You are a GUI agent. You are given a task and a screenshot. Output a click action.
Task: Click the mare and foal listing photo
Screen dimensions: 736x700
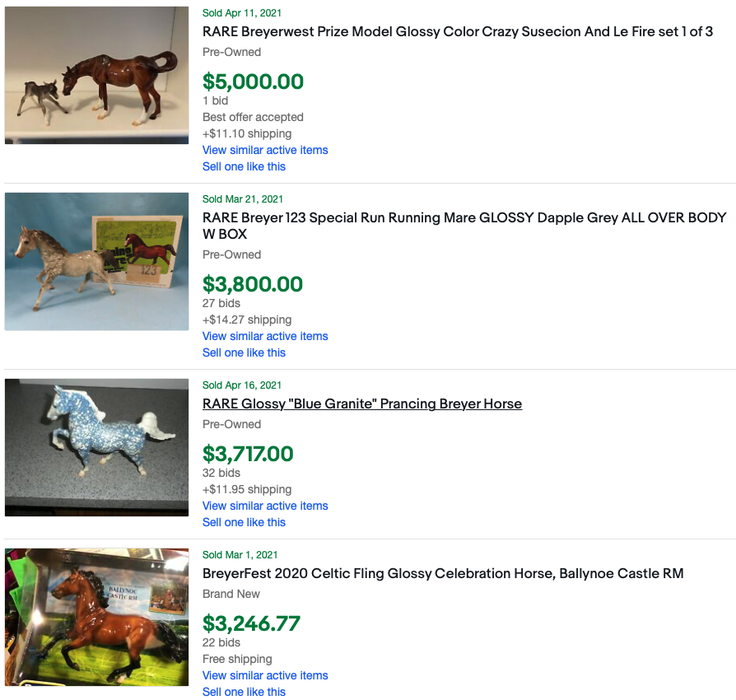point(97,76)
